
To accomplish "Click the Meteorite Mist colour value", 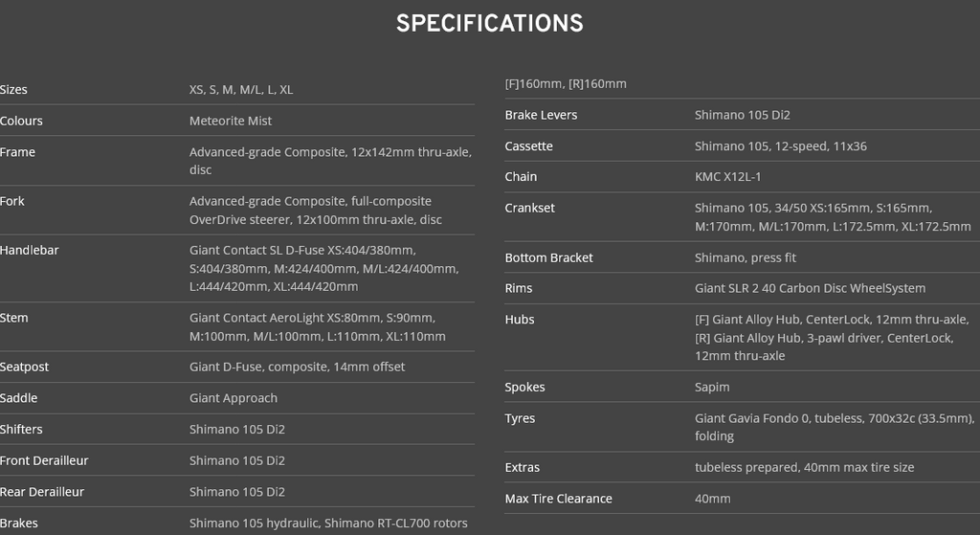I will point(231,121).
